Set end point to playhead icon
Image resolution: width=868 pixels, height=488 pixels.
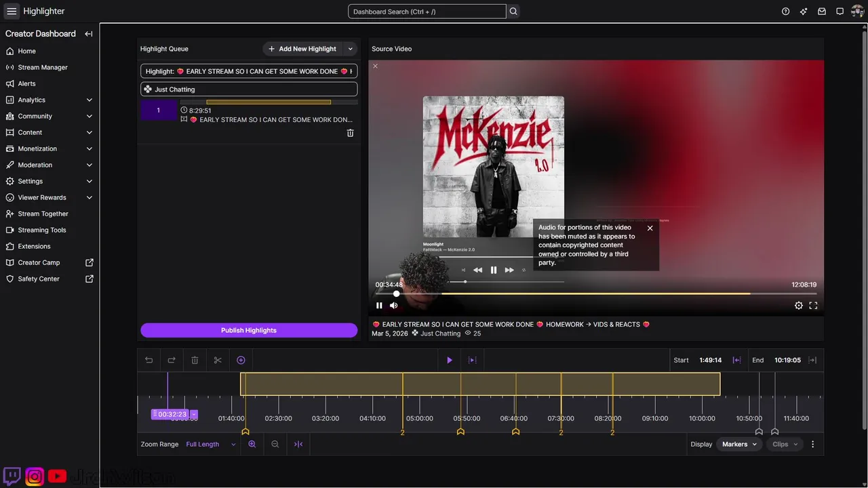pos(812,361)
